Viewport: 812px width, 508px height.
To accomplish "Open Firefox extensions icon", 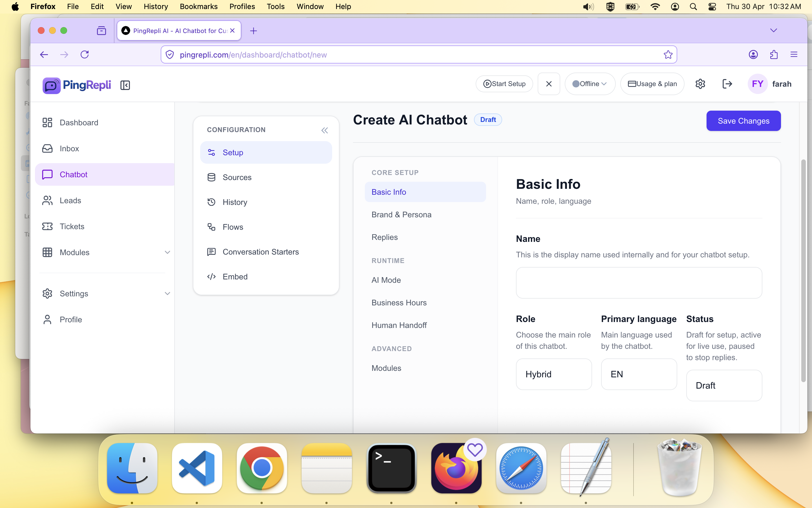I will coord(774,55).
